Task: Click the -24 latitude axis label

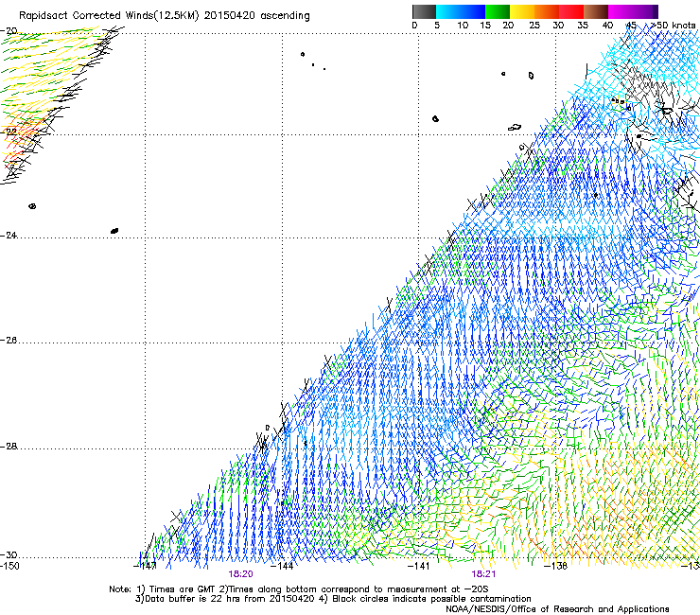Action: click(x=9, y=236)
